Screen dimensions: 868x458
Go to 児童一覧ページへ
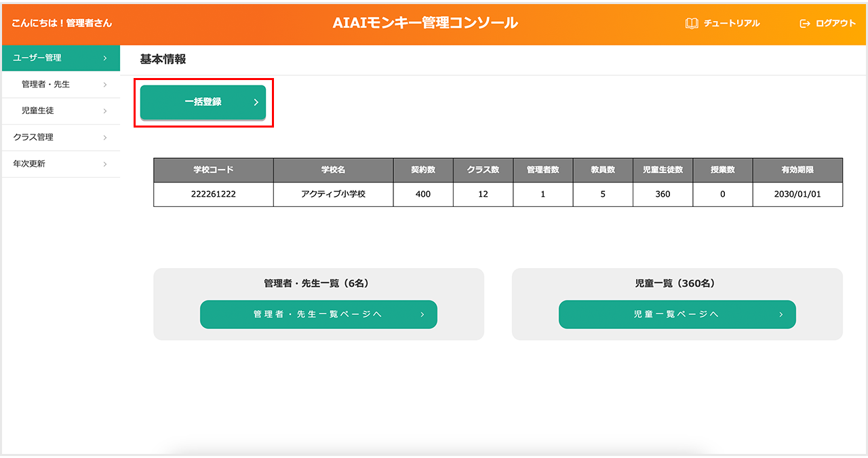[x=675, y=315]
